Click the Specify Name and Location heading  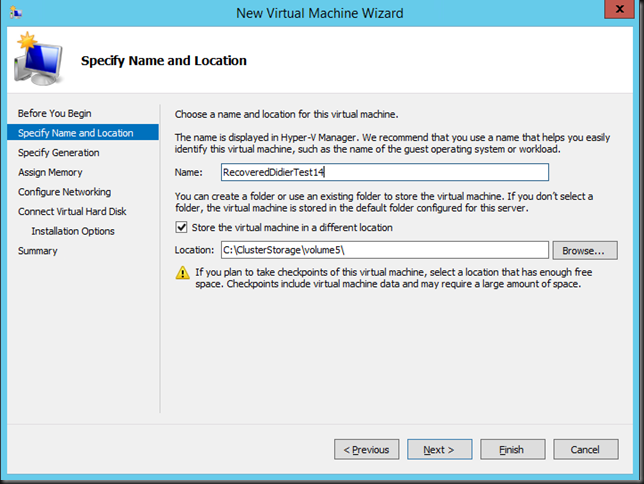[164, 61]
